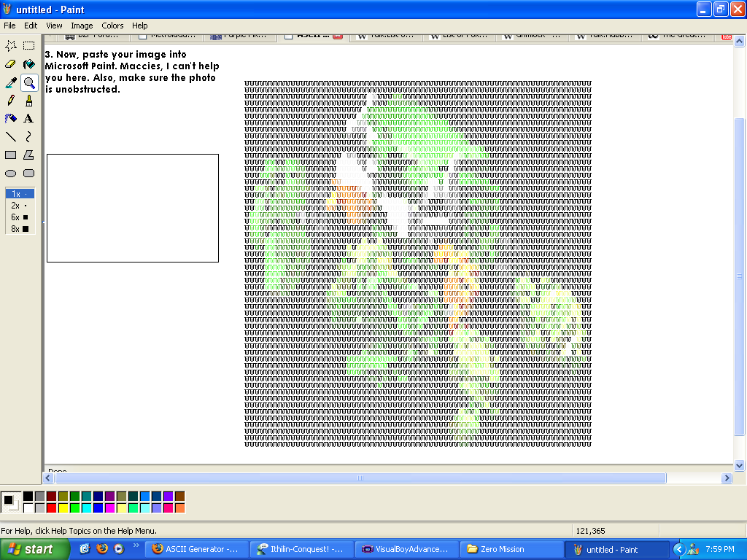
Task: Select the Pick Color eyedropper
Action: point(11,82)
